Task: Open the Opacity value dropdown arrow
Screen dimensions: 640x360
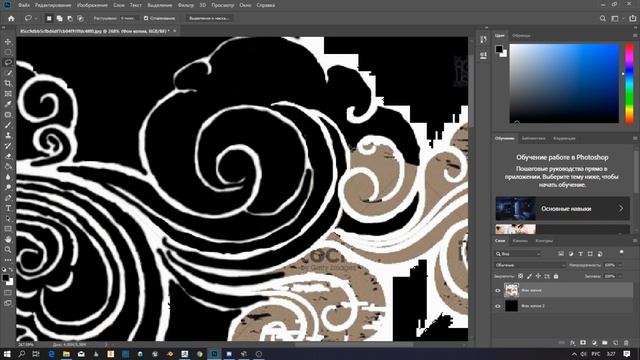Action: click(620, 265)
